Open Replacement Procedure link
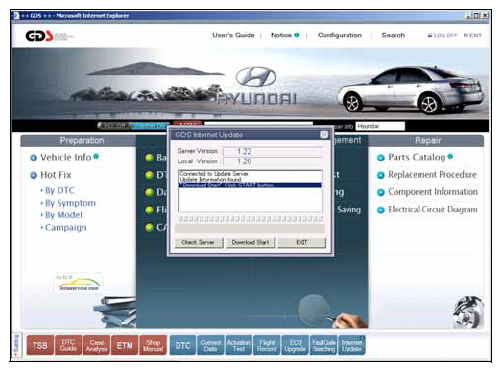501x372 pixels. click(x=432, y=175)
